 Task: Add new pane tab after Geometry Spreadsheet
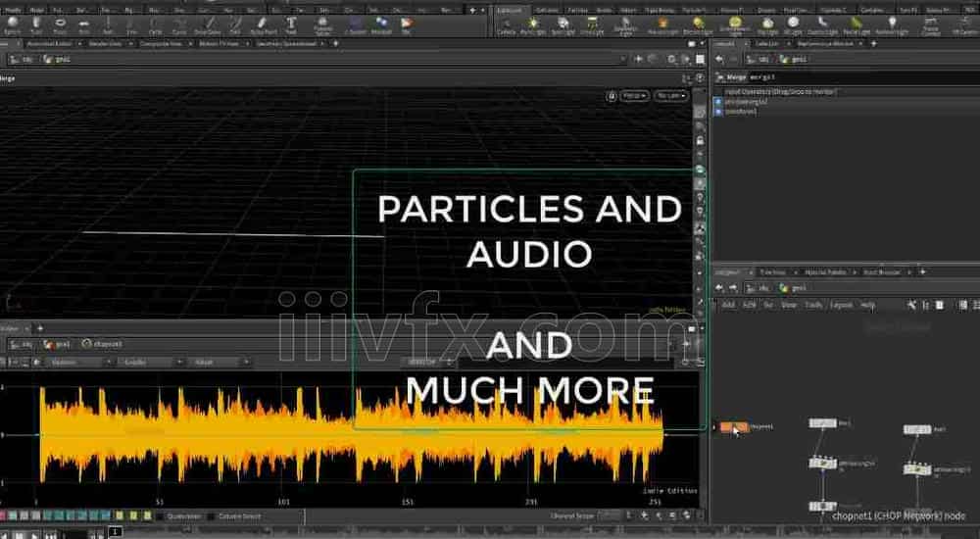click(335, 44)
